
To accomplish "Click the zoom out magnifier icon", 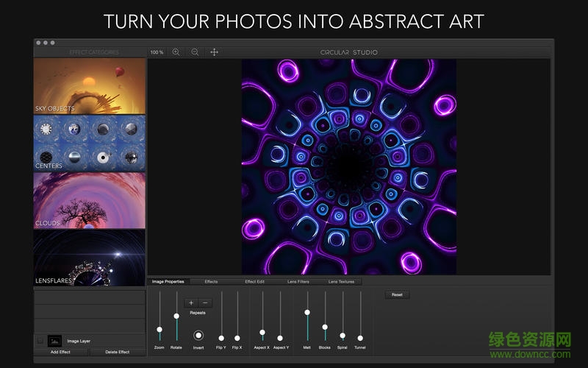I will click(x=195, y=52).
